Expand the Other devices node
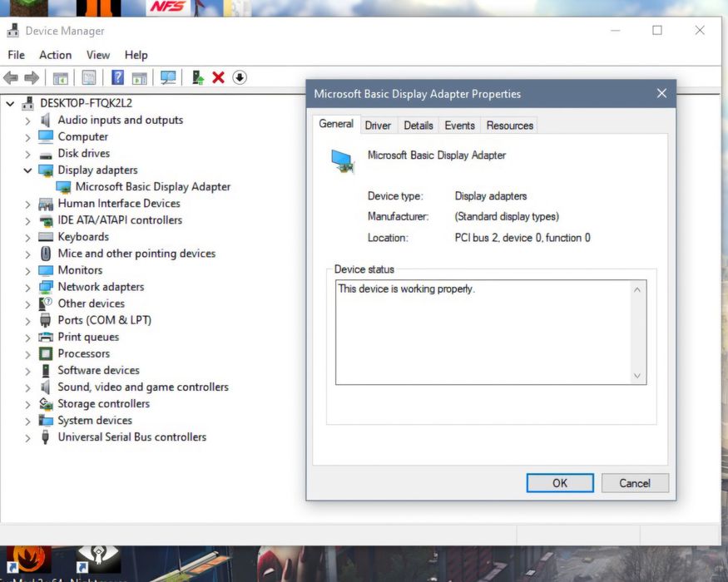The image size is (728, 582). [x=27, y=304]
